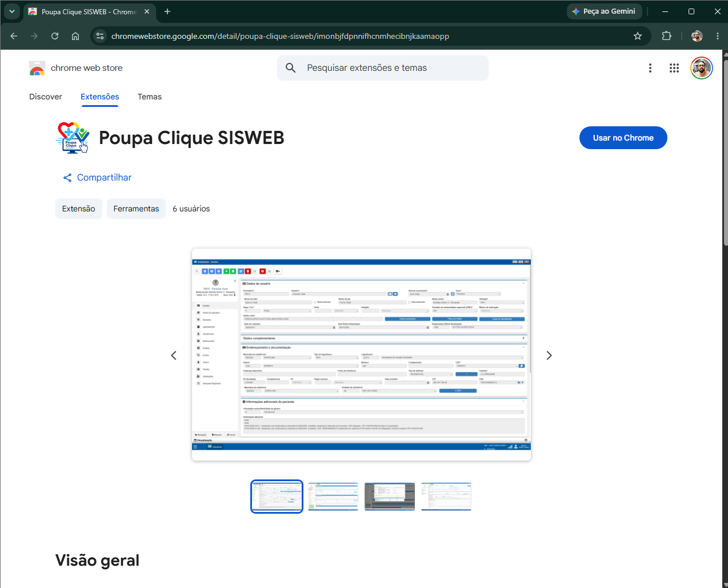Switch to the Extensões tab

coord(100,97)
